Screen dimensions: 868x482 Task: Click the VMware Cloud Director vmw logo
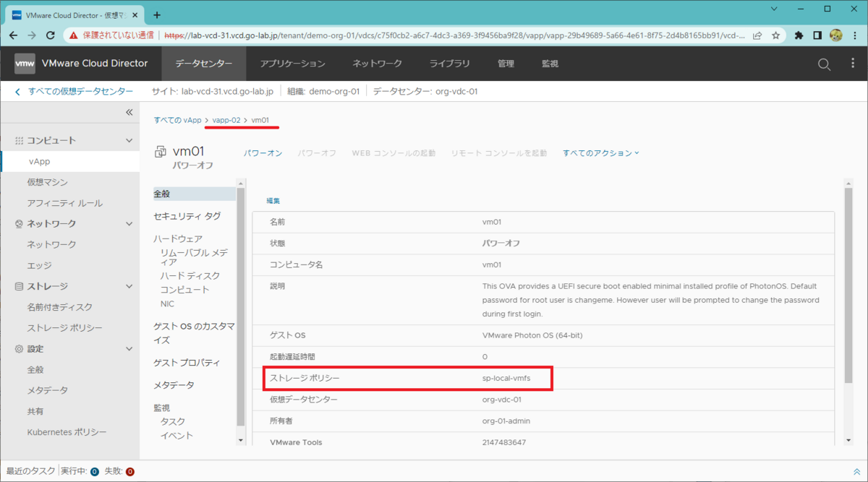click(25, 64)
